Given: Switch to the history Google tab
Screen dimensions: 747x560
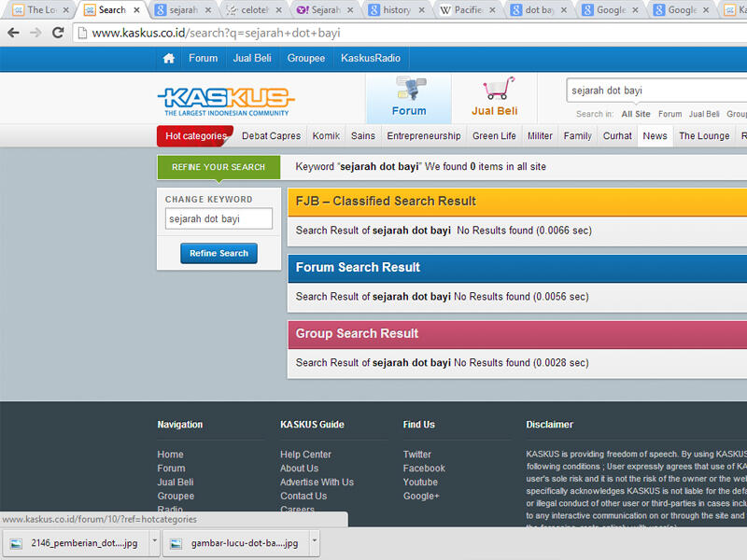Looking at the screenshot, I should coord(396,10).
